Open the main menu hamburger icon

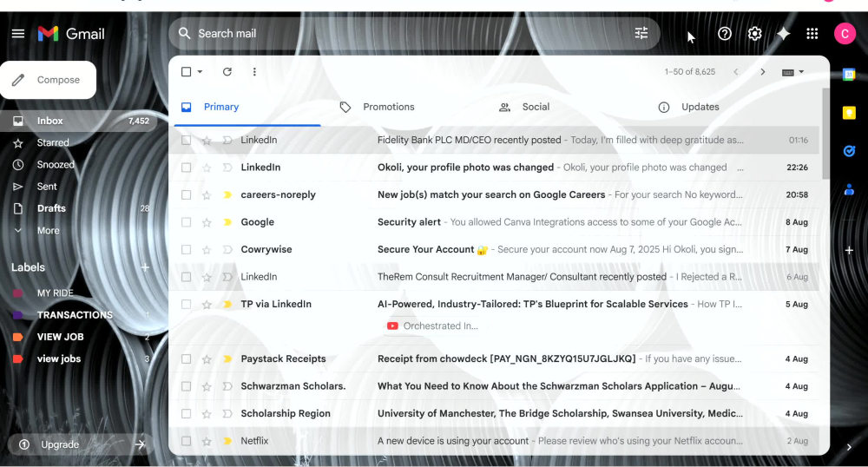click(18, 34)
